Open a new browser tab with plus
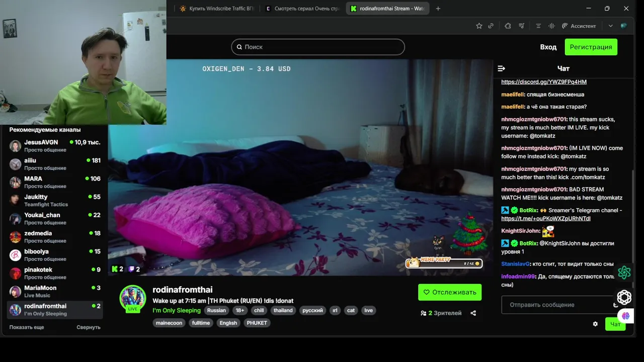 438,9
